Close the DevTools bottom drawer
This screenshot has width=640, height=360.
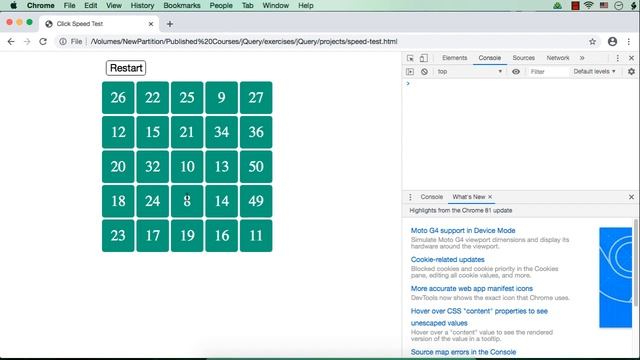[631, 197]
